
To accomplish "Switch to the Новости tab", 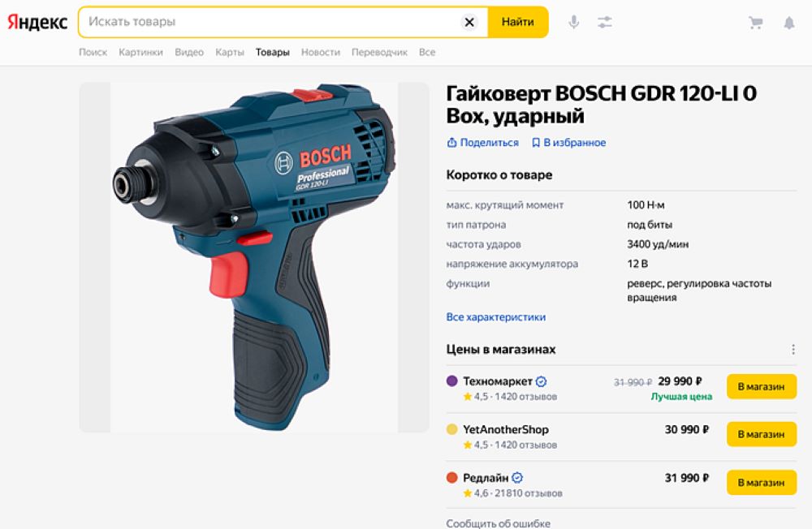I will coord(321,52).
